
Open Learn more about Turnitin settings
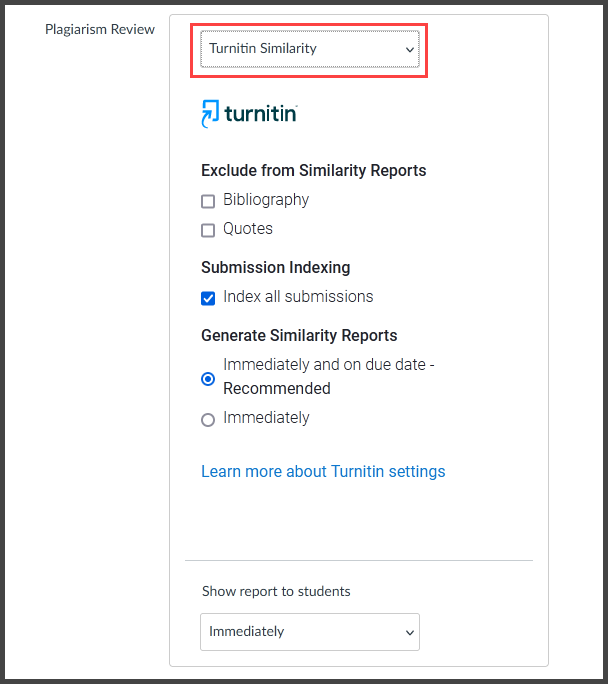coord(323,472)
